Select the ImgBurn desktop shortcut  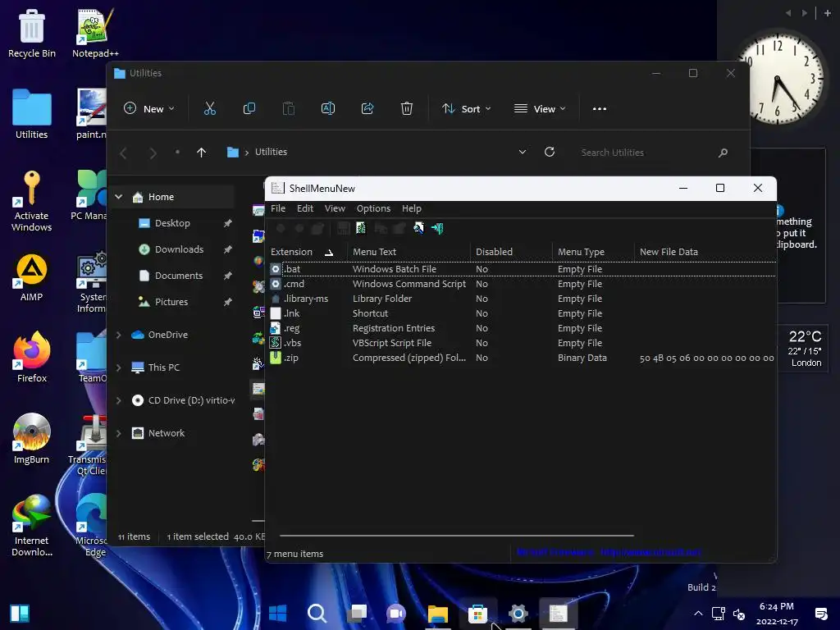click(x=32, y=439)
